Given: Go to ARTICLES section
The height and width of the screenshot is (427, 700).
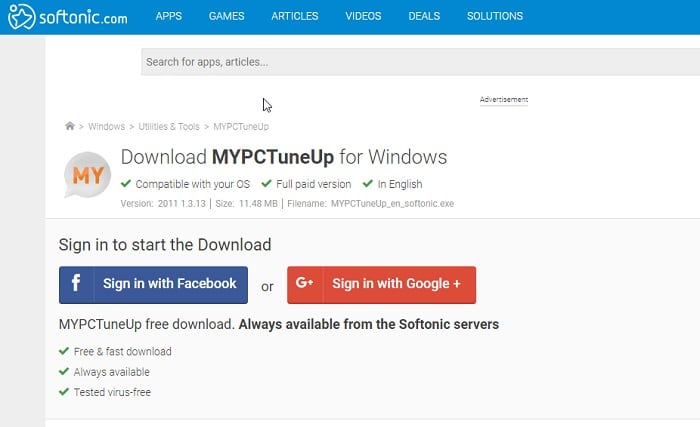Looking at the screenshot, I should (x=295, y=16).
